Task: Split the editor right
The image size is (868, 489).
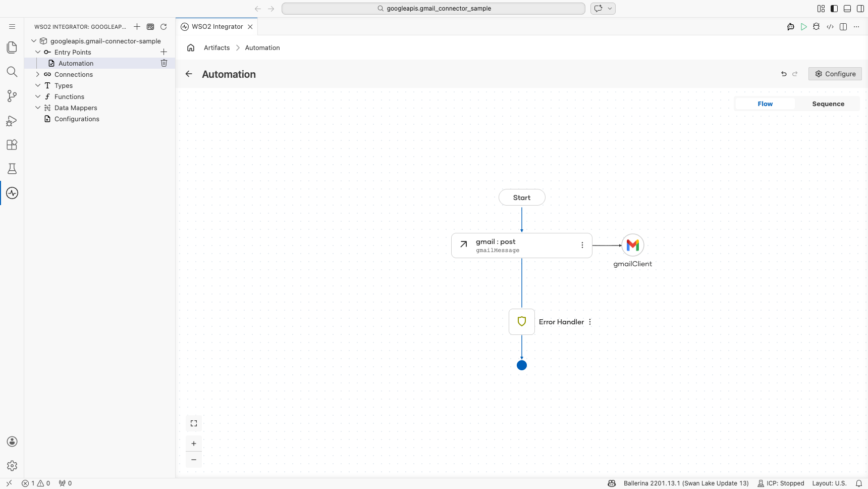Action: coord(843,27)
